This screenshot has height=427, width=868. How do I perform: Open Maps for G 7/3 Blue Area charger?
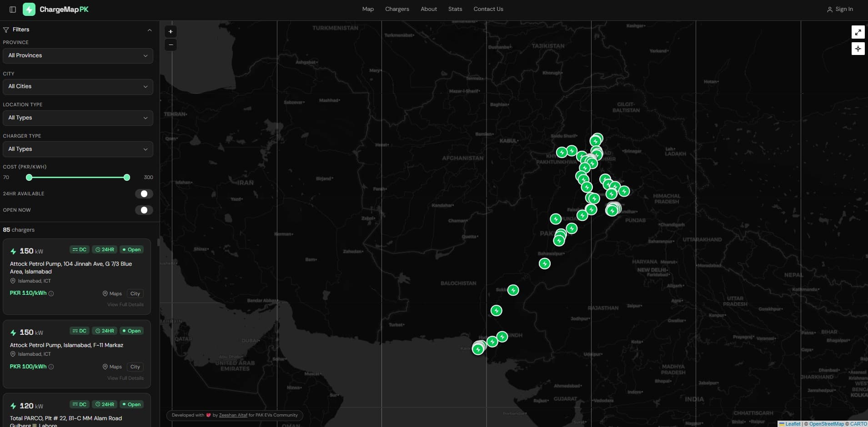(x=112, y=293)
